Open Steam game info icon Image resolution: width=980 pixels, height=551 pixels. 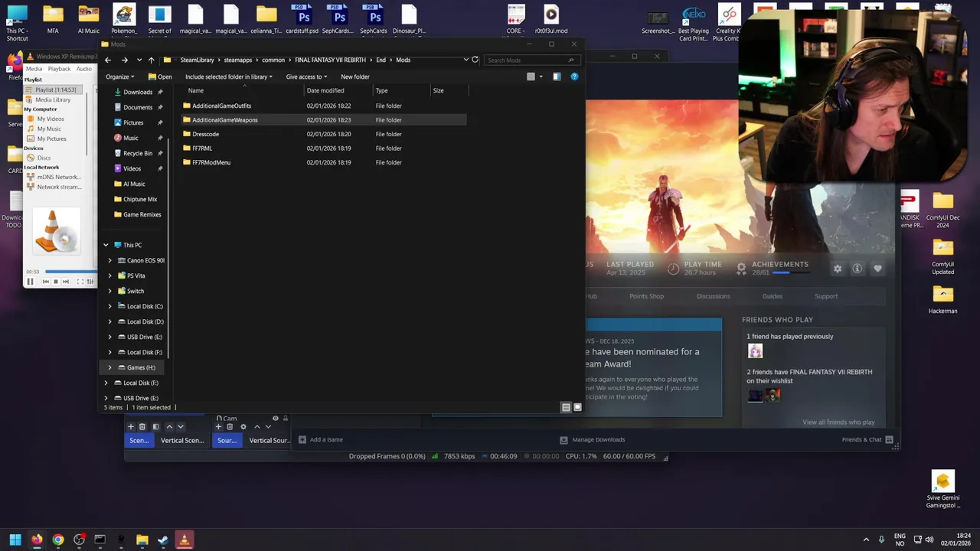point(857,269)
